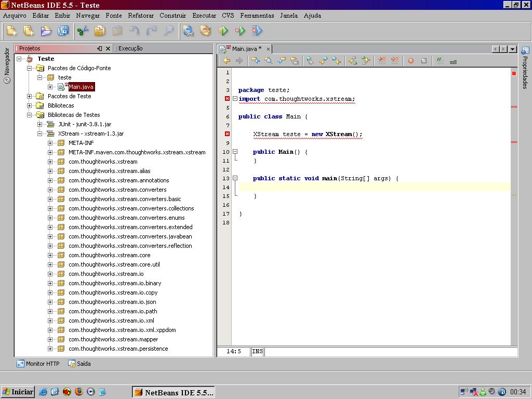Screen dimensions: 532x399
Task: Start macro recording red circle icon
Action: [411, 61]
